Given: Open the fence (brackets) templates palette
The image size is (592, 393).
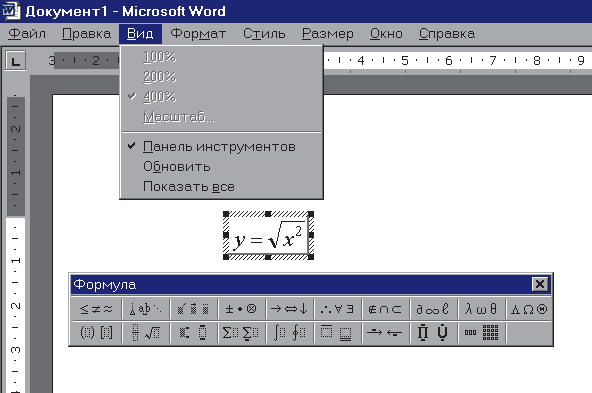Looking at the screenshot, I should coord(96,333).
